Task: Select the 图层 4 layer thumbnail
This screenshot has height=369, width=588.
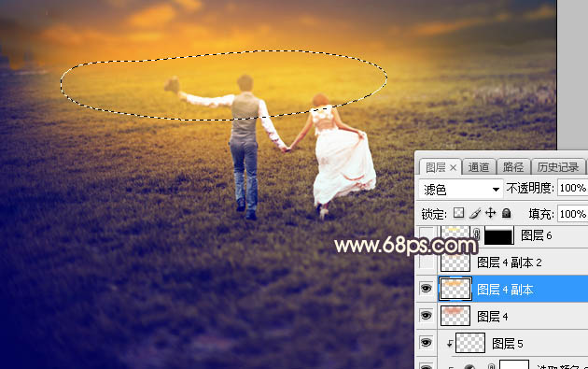Action: (x=455, y=316)
